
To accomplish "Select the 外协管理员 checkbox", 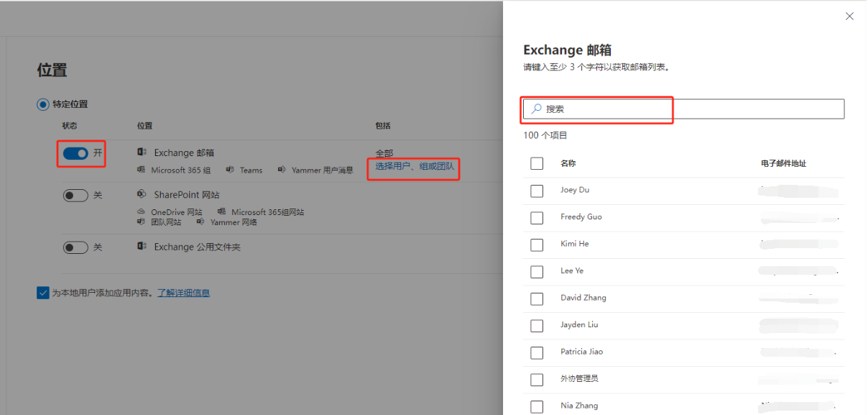I will pos(537,379).
